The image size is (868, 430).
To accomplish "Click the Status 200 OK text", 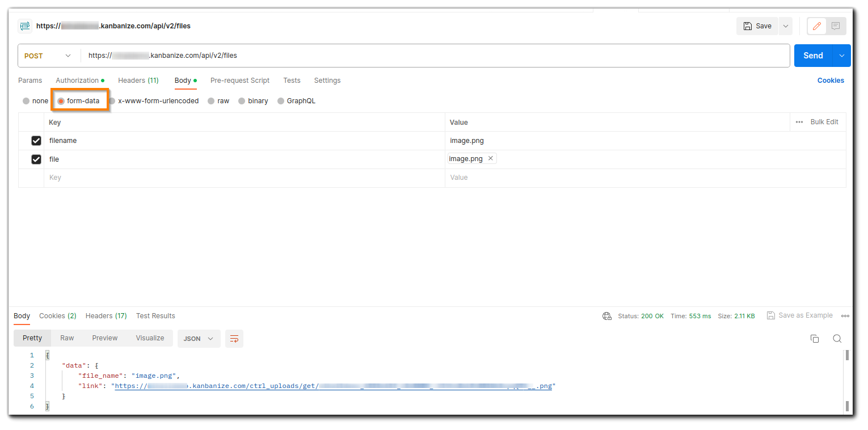I will [x=641, y=316].
